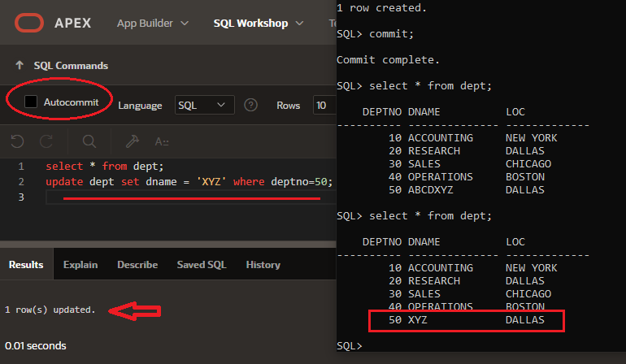Expand the App Builder menu
626x364 pixels.
153,24
